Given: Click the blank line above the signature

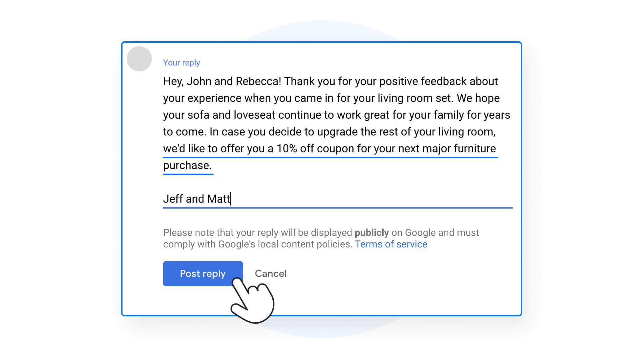Looking at the screenshot, I should (338, 182).
